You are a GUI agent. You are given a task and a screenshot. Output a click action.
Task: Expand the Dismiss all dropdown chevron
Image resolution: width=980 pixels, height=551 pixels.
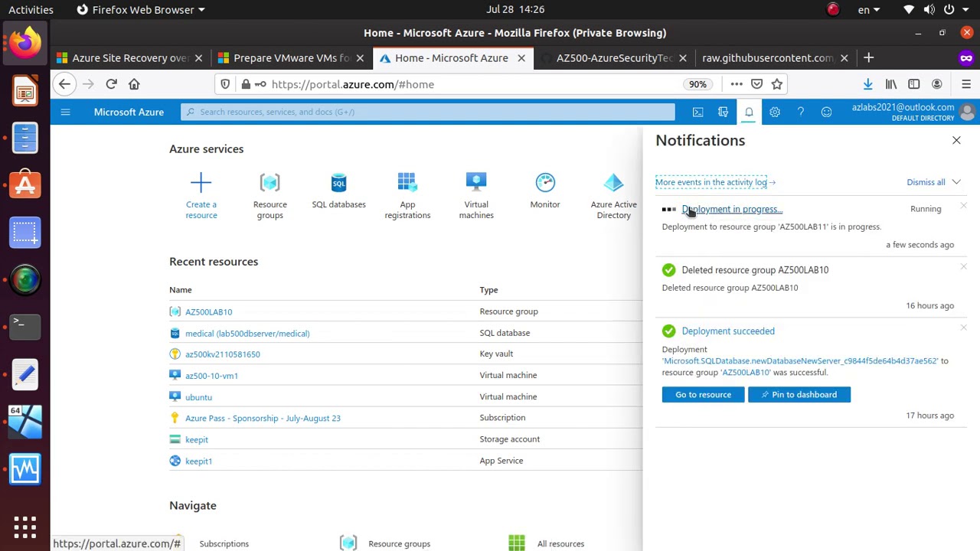click(x=956, y=182)
